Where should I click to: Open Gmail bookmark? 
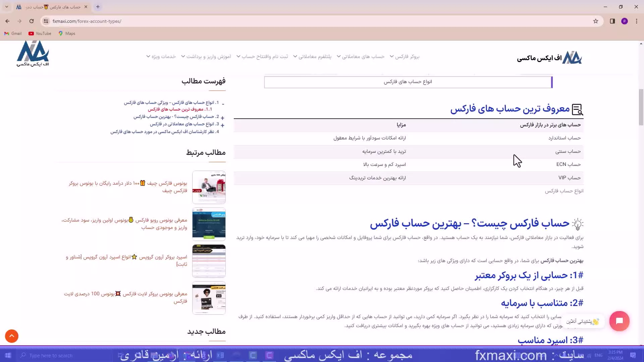tap(13, 34)
